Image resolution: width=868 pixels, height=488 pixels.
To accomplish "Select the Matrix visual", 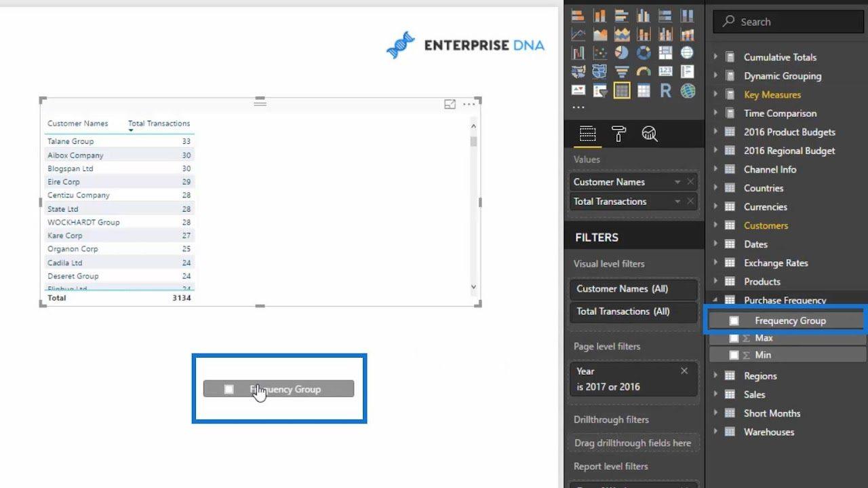I will (x=644, y=90).
